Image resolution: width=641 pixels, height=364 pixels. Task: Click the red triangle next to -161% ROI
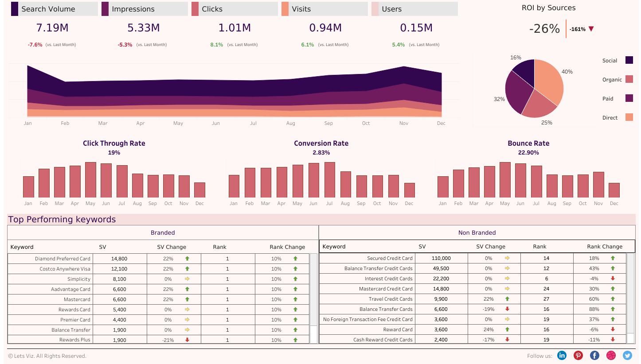pos(592,28)
